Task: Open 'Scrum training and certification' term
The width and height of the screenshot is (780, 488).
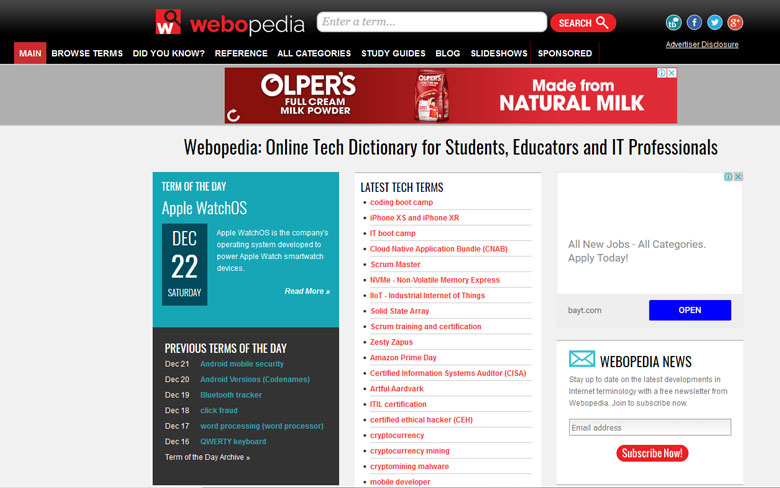Action: point(426,326)
